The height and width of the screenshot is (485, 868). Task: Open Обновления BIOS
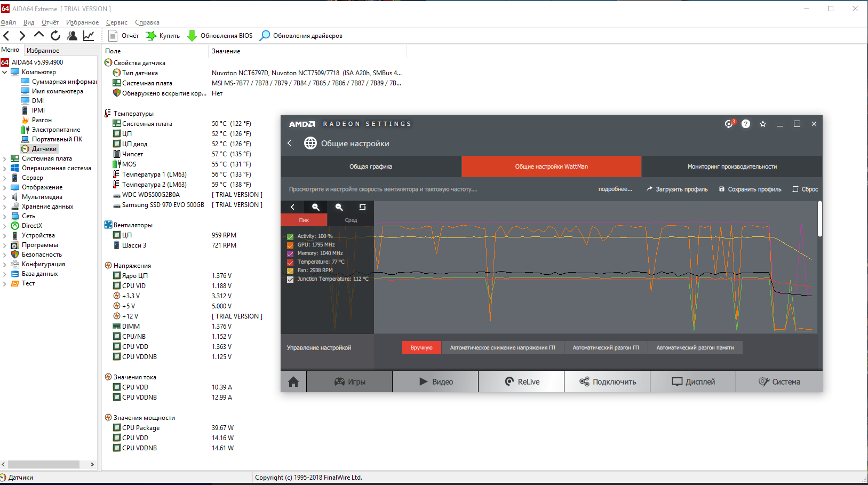[220, 36]
